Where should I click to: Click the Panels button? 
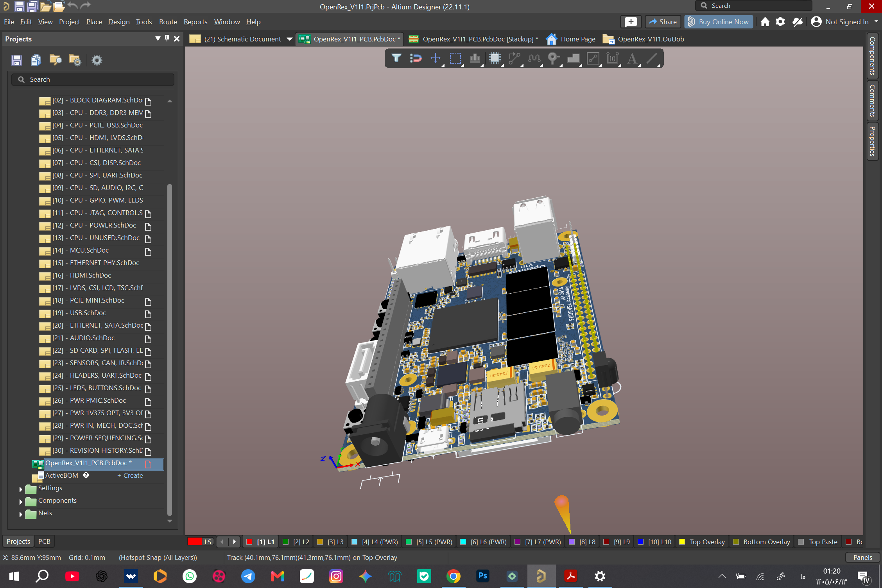862,558
